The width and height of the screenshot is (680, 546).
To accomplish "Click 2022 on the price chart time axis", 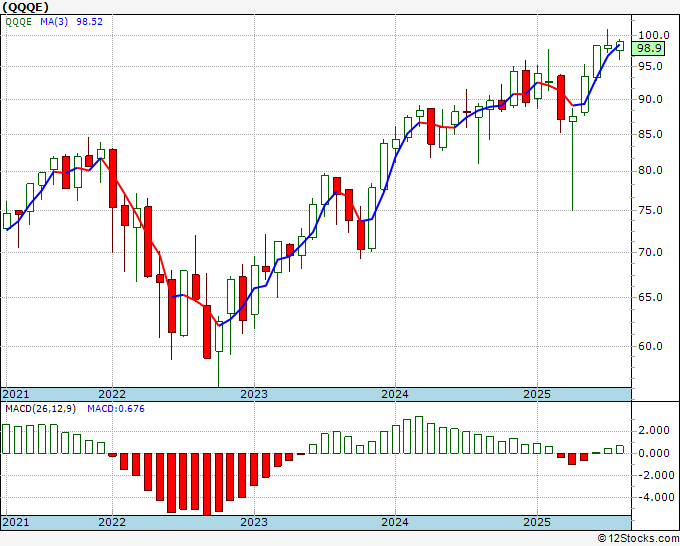I will coord(112,394).
